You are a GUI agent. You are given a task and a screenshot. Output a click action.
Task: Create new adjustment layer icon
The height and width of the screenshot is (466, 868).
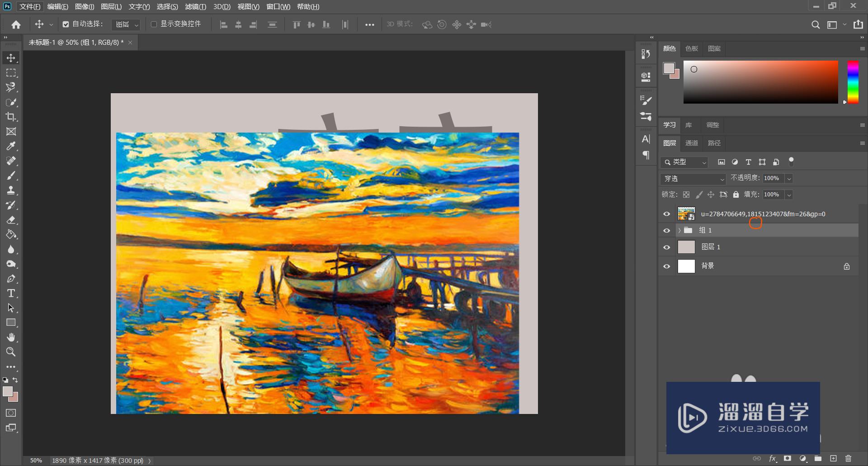[x=803, y=458]
